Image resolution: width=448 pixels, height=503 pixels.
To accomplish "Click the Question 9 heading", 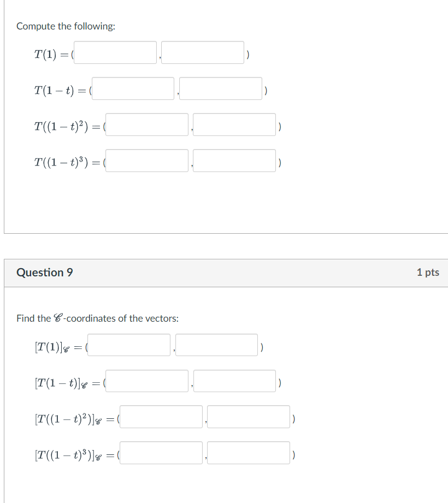I will click(x=44, y=272).
